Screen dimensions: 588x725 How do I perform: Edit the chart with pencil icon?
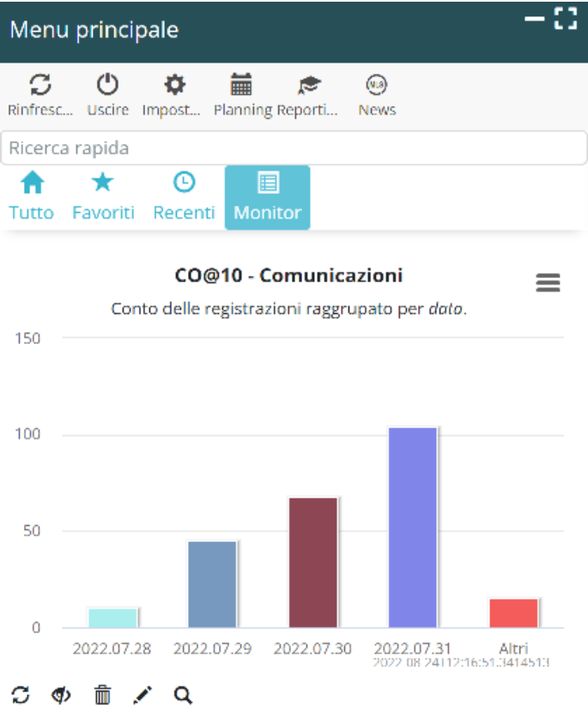142,695
